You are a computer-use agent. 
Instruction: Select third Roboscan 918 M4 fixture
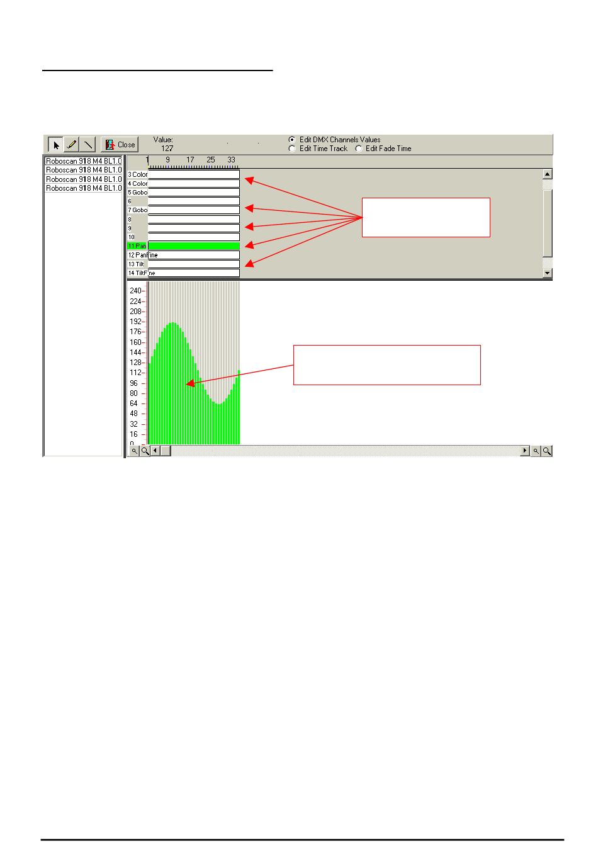(x=84, y=179)
